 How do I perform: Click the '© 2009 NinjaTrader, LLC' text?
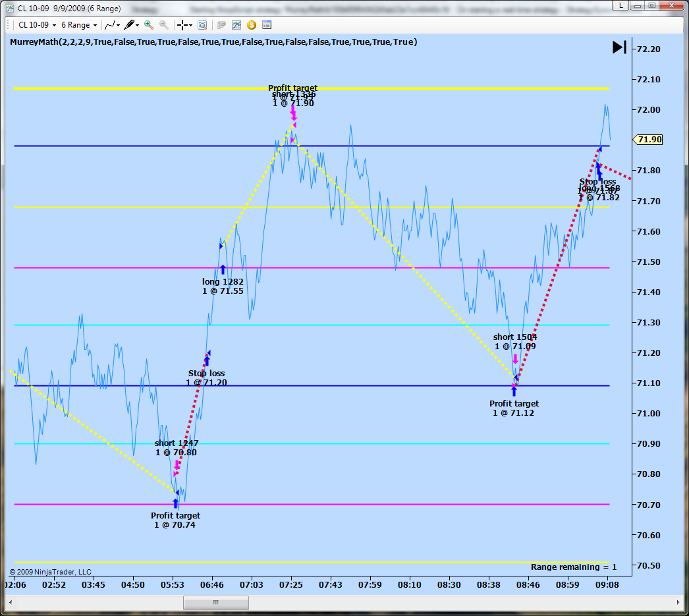[51, 572]
